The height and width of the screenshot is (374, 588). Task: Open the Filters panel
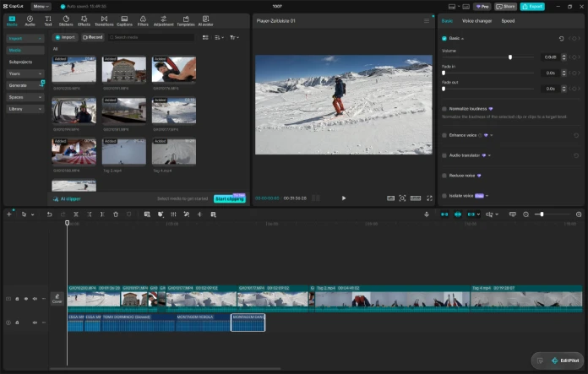click(x=143, y=21)
